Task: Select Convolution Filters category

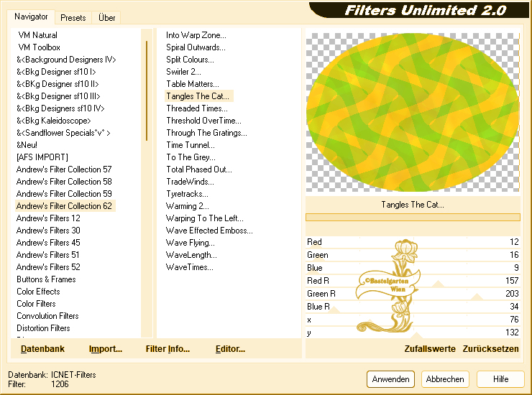Action: 47,316
